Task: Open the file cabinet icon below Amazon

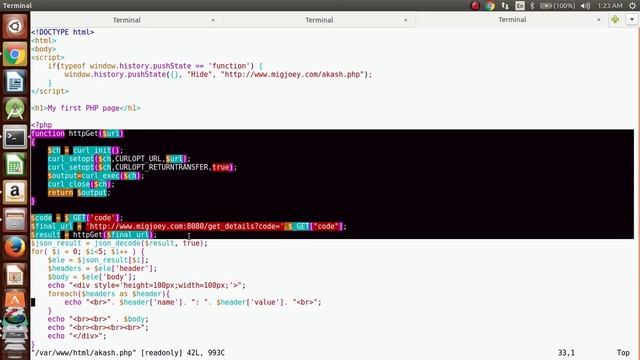Action: coord(15,220)
